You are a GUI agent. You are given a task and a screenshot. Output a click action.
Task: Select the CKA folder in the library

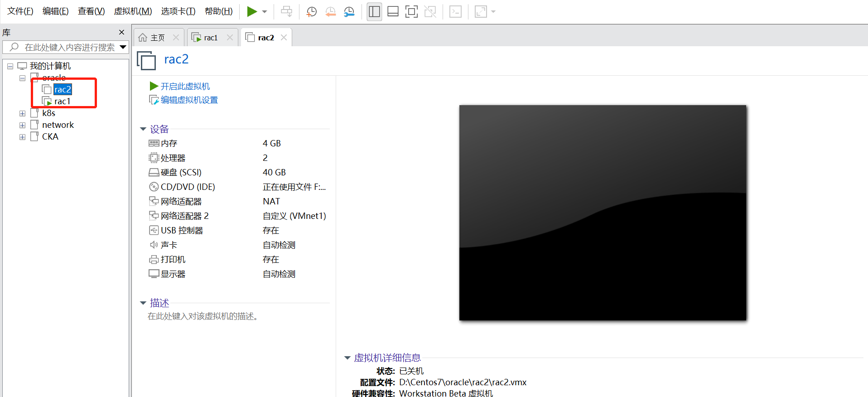[50, 136]
